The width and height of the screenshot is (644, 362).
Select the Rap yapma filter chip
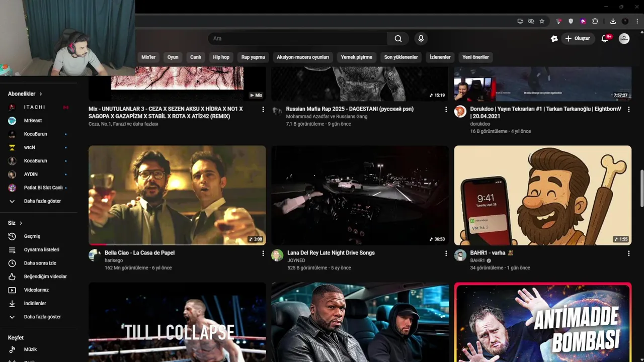[253, 57]
